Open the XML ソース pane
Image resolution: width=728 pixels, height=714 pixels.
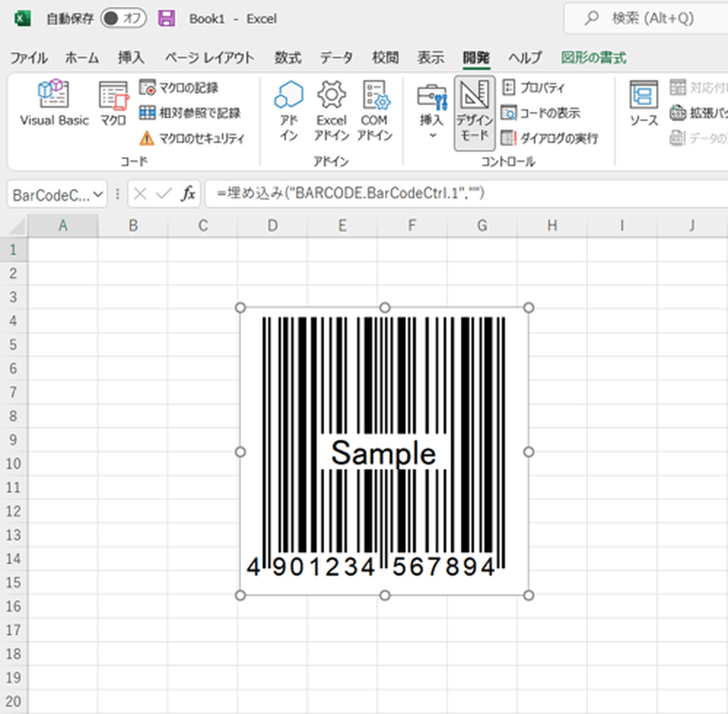644,104
